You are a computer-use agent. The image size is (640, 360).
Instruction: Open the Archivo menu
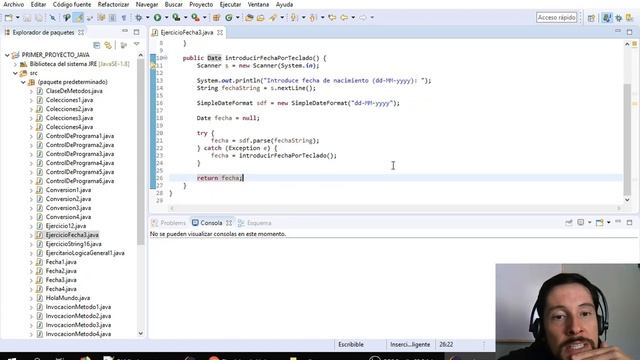pyautogui.click(x=13, y=4)
